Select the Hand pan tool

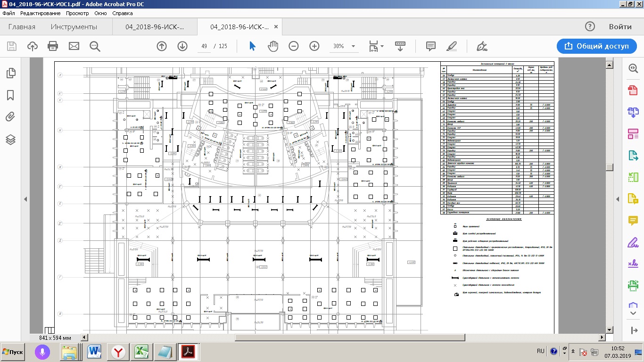[273, 46]
